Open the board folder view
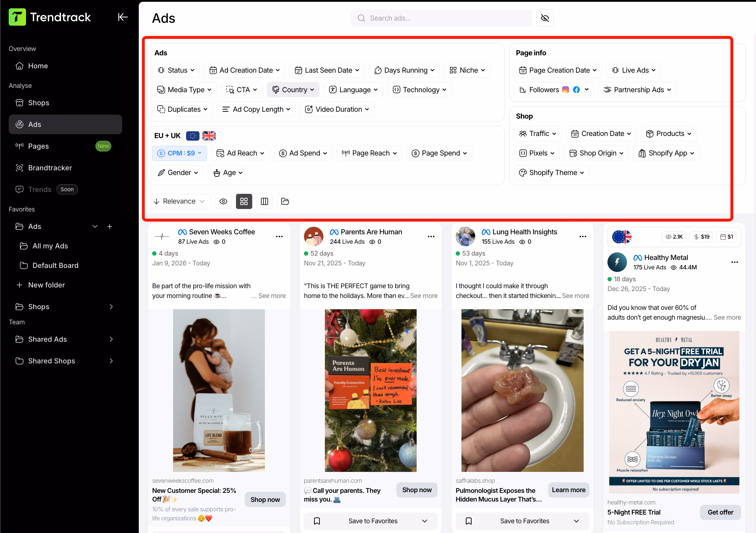 point(285,201)
